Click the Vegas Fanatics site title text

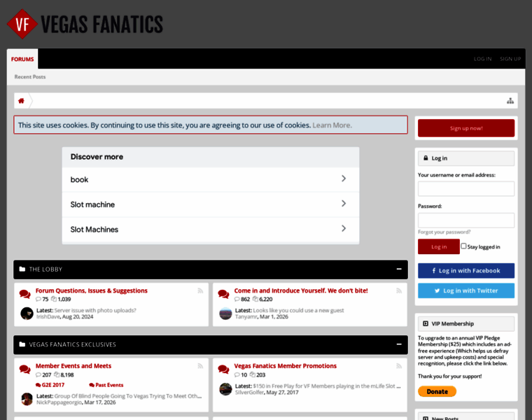(x=101, y=24)
